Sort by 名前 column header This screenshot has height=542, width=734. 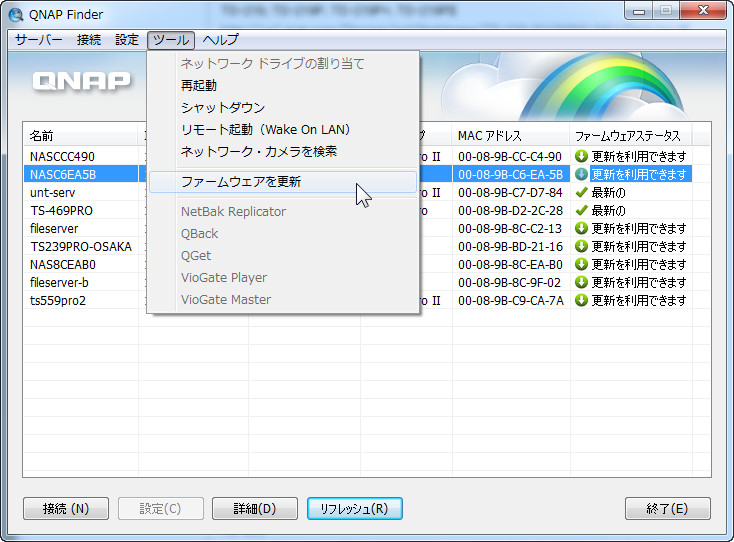pos(81,136)
